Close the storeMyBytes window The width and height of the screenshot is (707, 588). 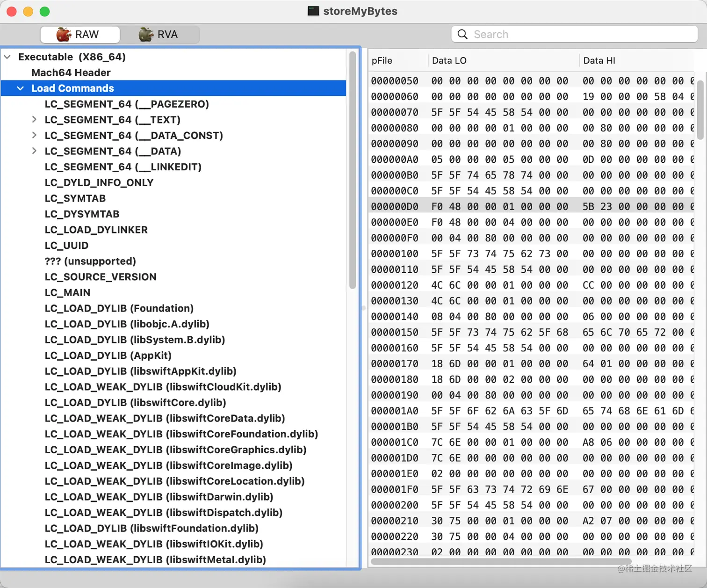pos(12,12)
